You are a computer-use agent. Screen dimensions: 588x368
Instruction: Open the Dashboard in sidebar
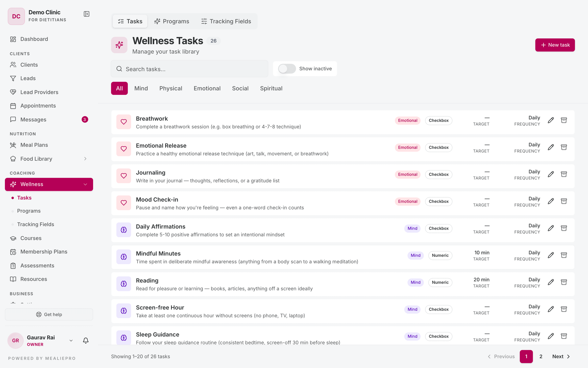pos(49,39)
